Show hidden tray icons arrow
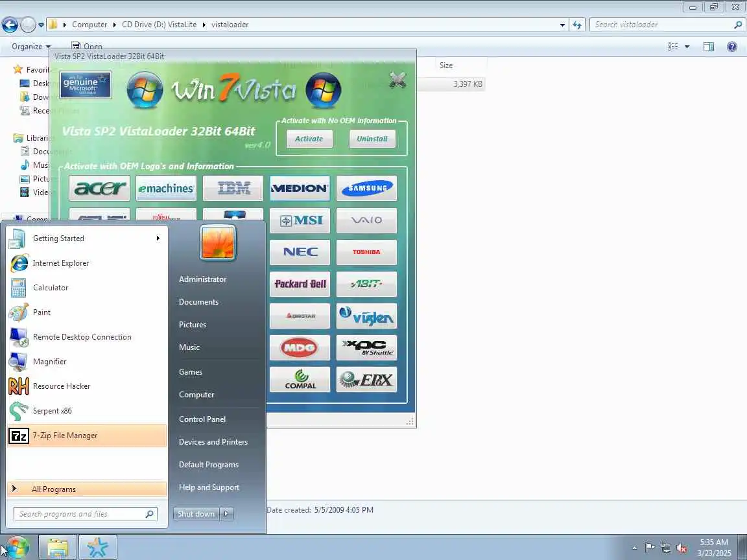 (634, 548)
